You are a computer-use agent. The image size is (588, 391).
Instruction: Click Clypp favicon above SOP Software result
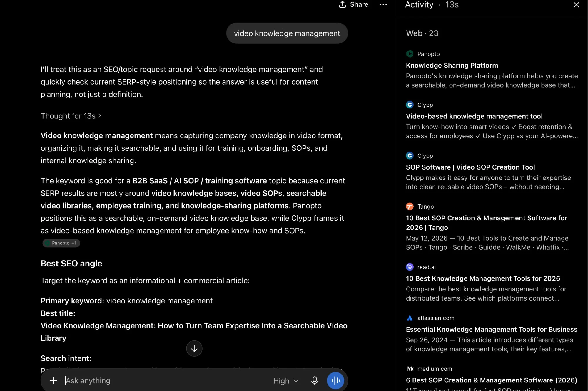coord(410,155)
